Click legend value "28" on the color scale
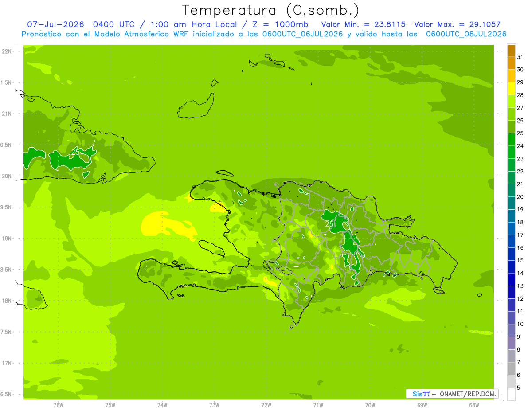This screenshot has height=411, width=532. tap(520, 95)
